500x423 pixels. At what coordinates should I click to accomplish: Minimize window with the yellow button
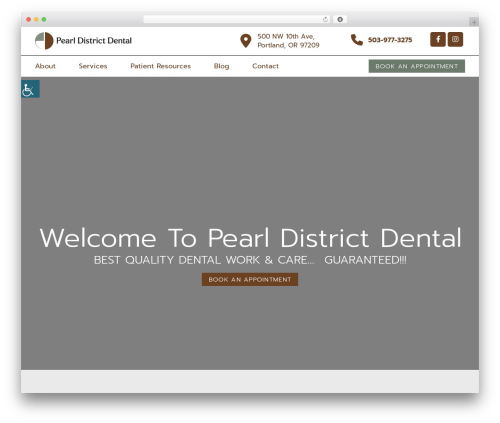36,20
